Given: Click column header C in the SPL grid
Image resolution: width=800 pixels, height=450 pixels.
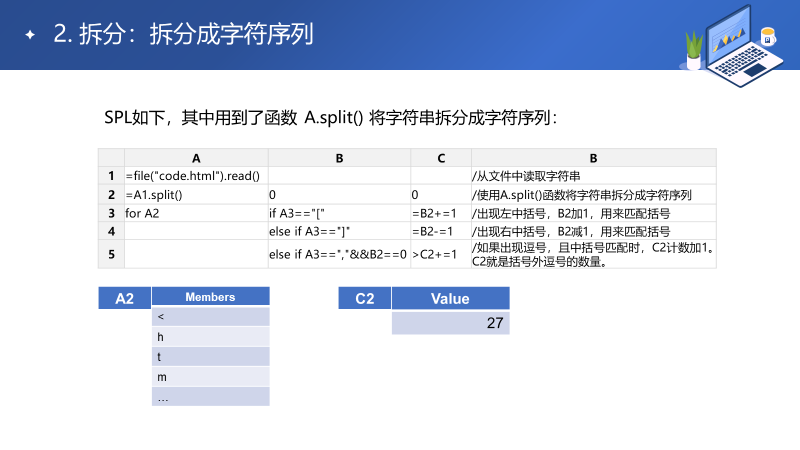Looking at the screenshot, I should (441, 158).
